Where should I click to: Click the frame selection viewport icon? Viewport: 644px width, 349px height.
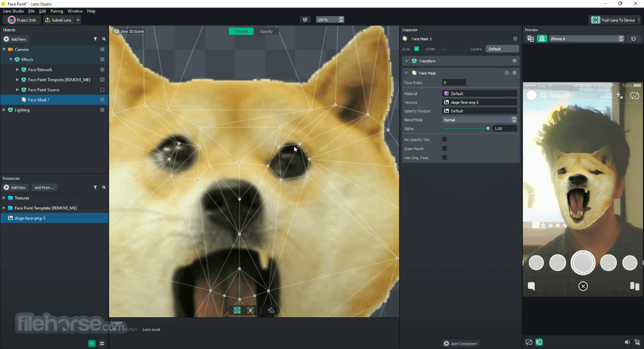click(251, 310)
